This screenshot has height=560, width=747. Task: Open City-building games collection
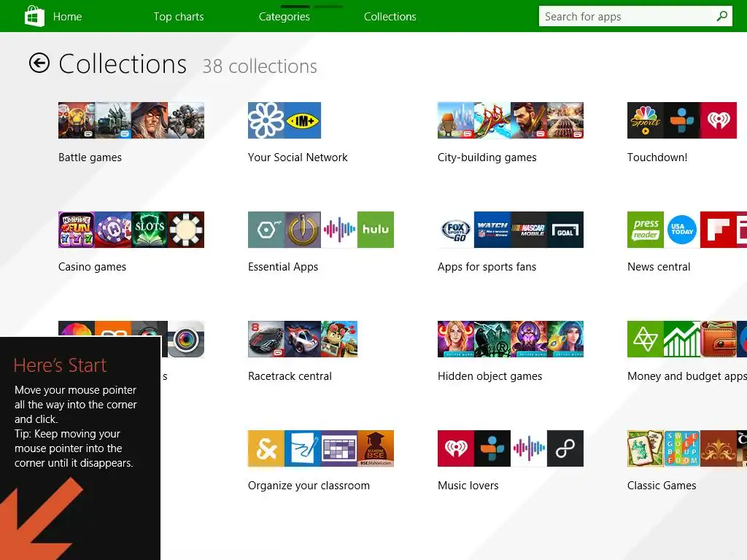487,157
